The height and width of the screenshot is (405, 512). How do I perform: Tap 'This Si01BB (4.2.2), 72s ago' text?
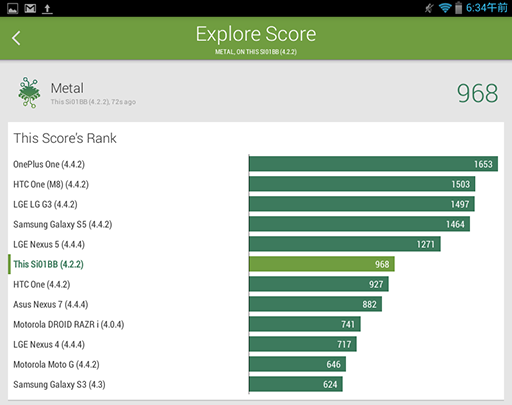click(93, 102)
